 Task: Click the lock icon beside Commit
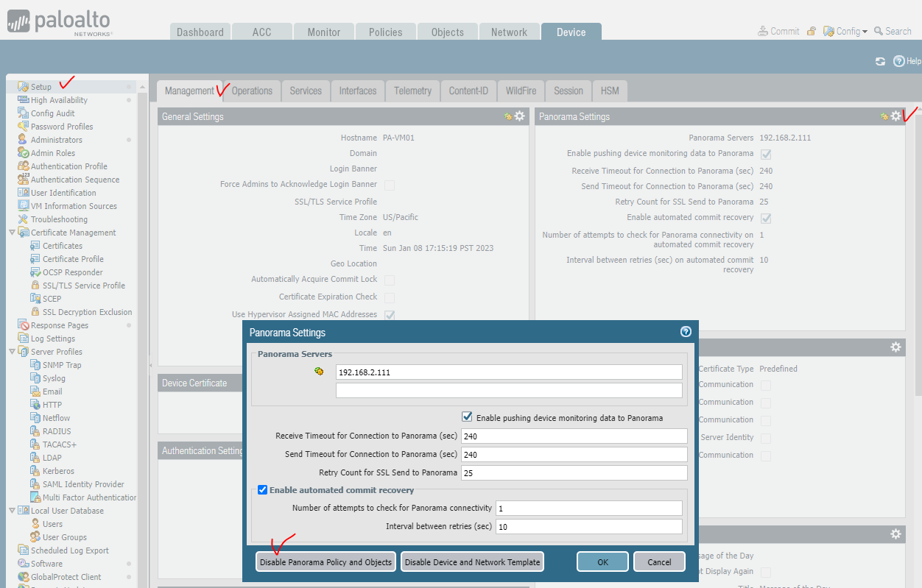pos(812,32)
